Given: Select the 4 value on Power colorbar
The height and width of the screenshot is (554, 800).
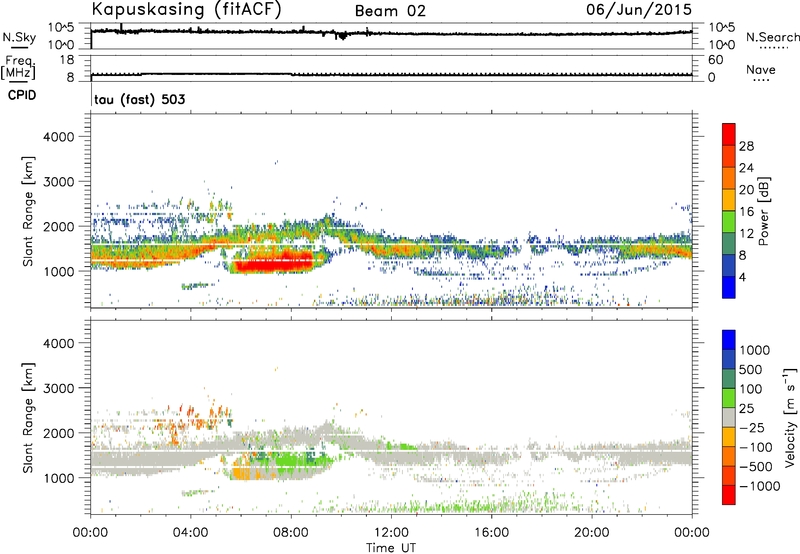Looking at the screenshot, I should [742, 277].
